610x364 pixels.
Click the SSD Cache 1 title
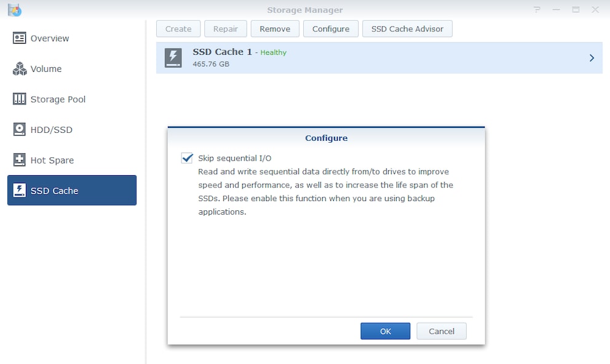[222, 52]
